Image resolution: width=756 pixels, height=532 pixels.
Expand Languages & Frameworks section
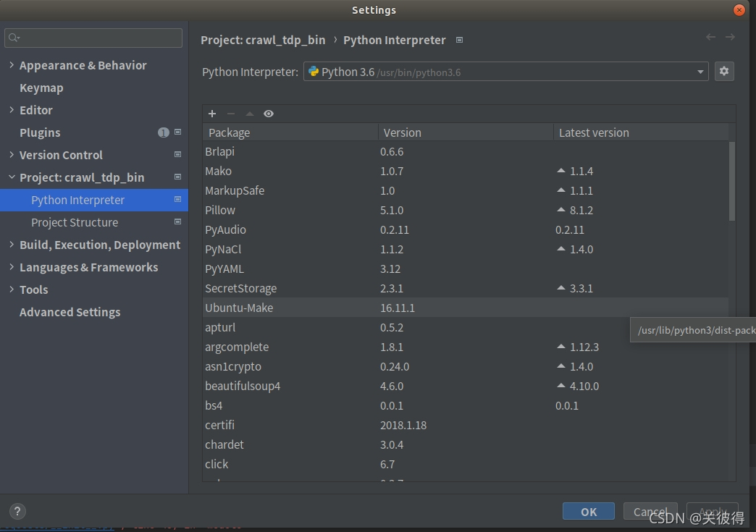point(12,267)
